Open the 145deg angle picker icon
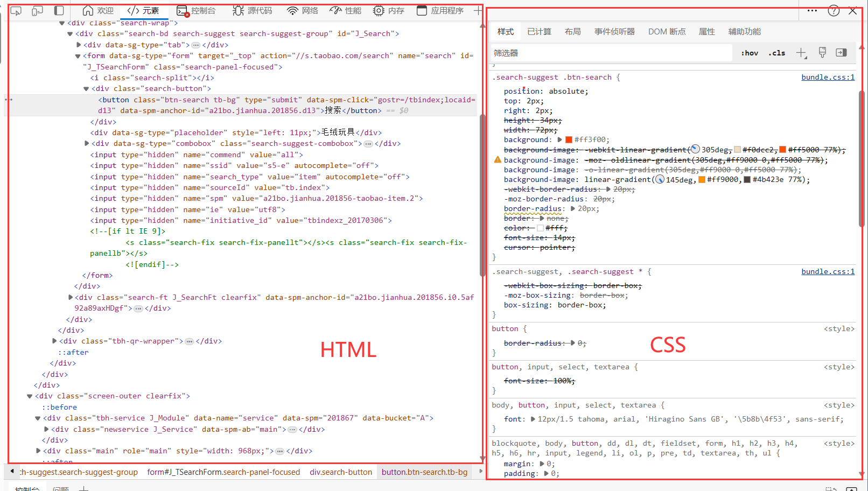The height and width of the screenshot is (491, 868). coord(660,179)
